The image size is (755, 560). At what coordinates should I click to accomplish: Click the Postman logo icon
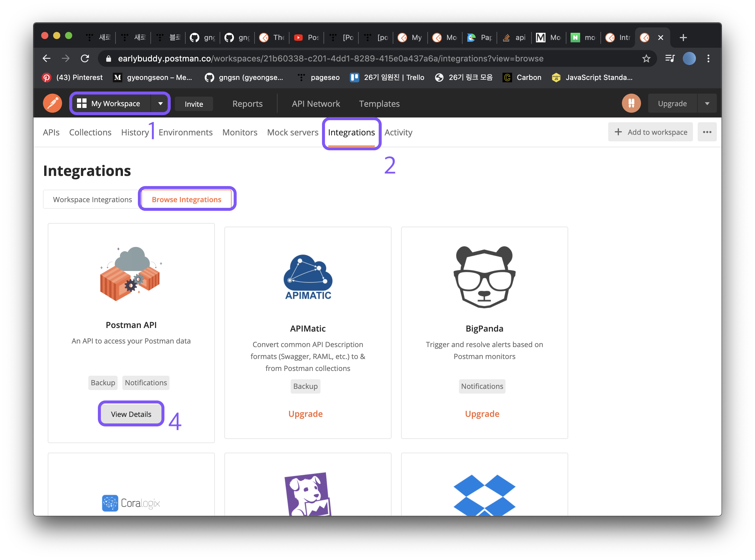[52, 103]
